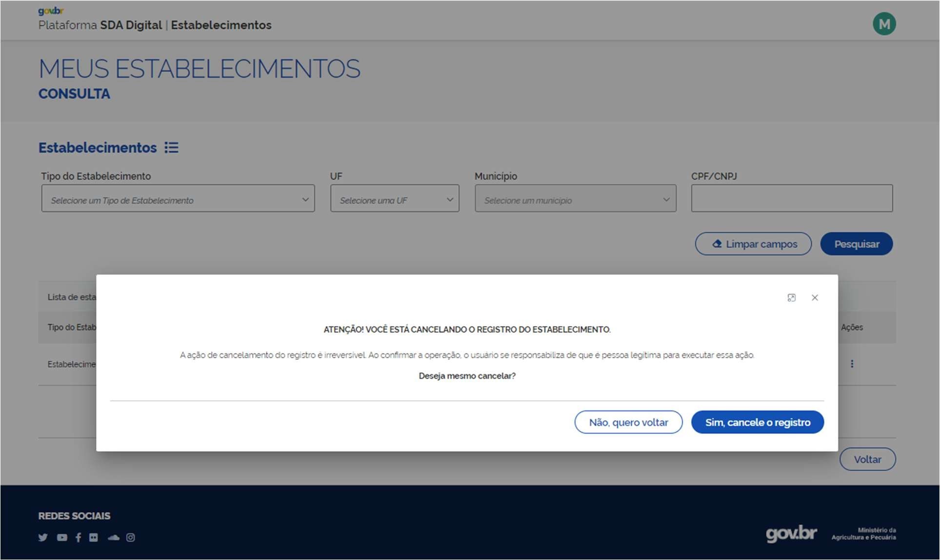Click Limpar campos button

753,244
